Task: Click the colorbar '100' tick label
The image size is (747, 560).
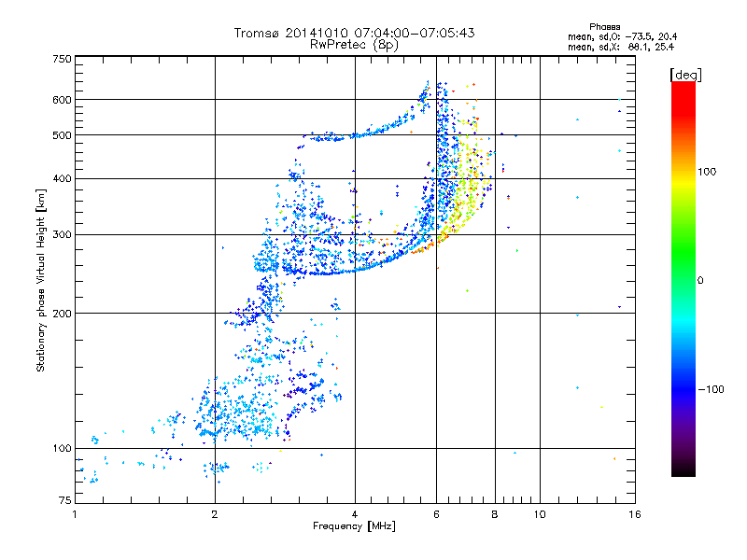Action: 707,172
